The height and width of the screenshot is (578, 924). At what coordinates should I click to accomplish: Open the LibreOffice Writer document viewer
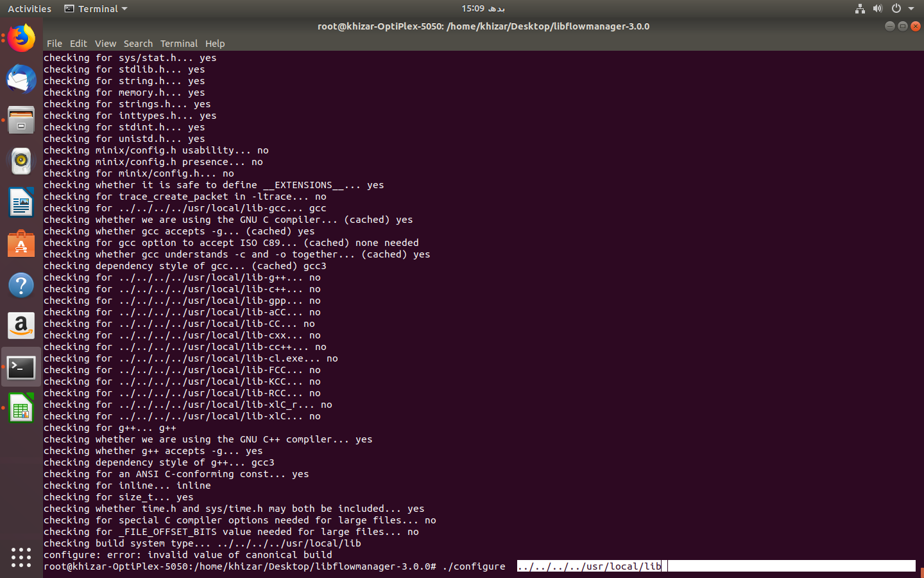tap(21, 202)
